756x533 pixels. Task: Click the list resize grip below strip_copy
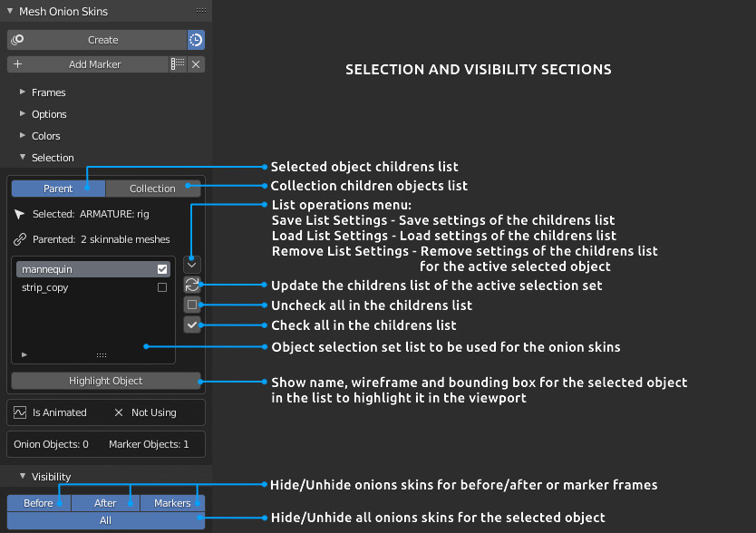click(102, 355)
